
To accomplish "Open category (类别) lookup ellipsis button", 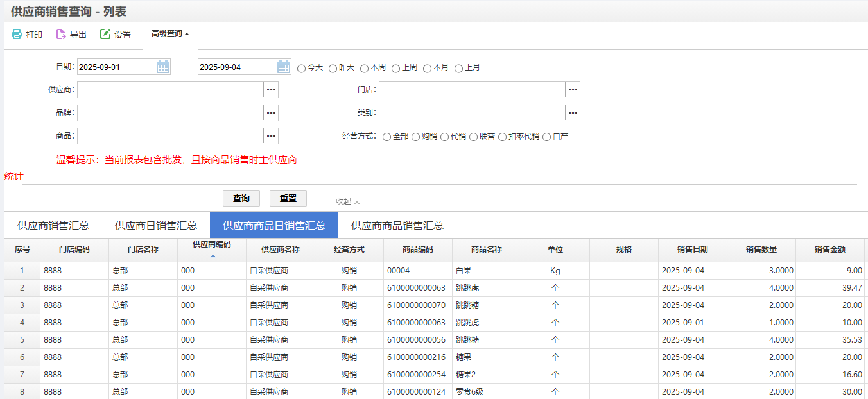I will pyautogui.click(x=573, y=113).
